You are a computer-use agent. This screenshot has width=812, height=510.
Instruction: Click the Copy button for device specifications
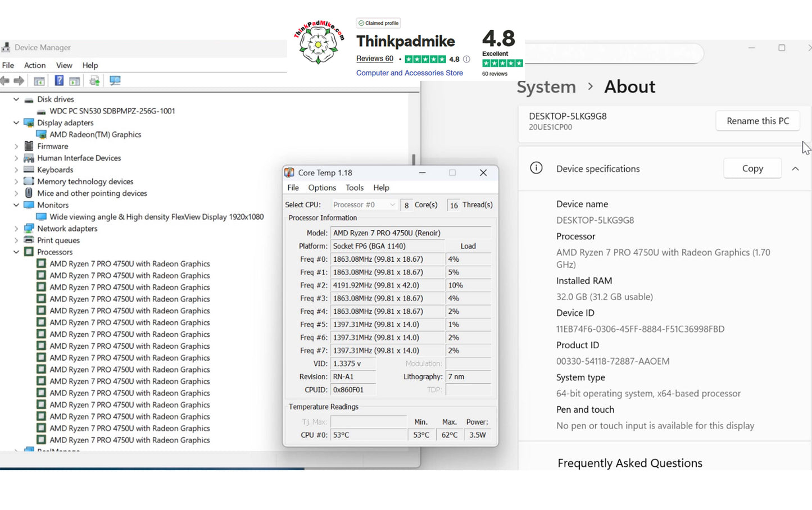tap(752, 169)
